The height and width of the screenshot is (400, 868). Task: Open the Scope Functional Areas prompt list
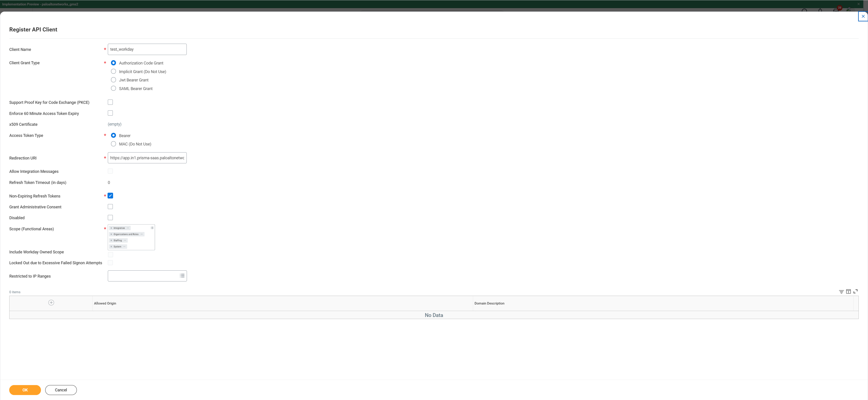pos(152,228)
